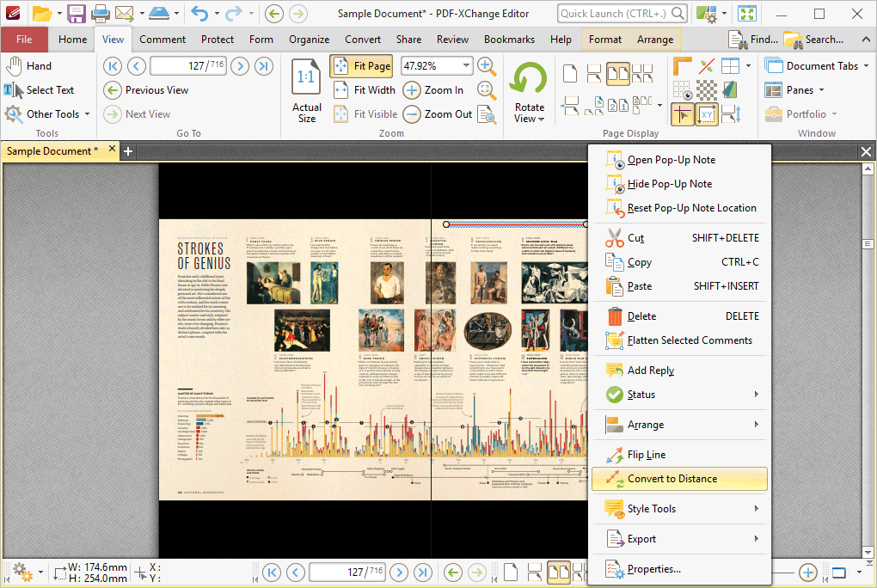
Task: Open a new tab with plus button
Action: (128, 151)
